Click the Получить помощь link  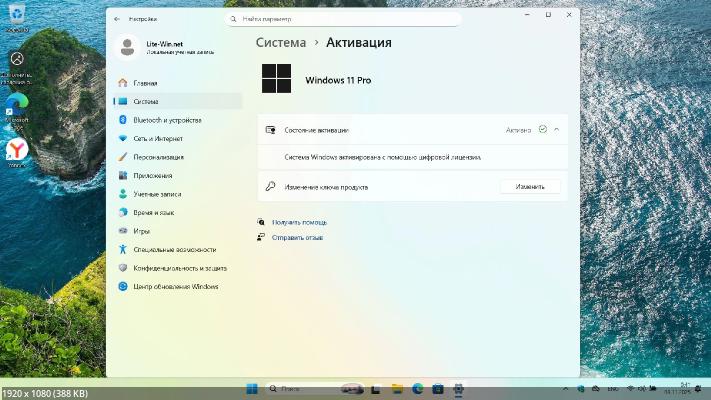(299, 222)
